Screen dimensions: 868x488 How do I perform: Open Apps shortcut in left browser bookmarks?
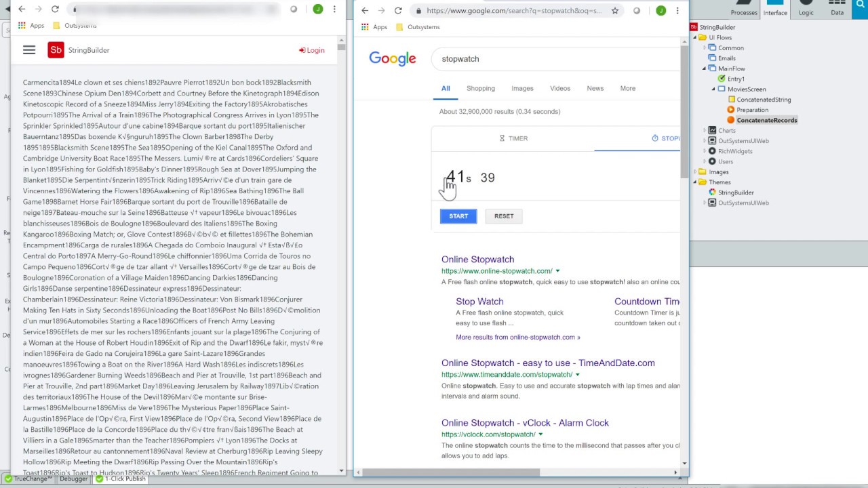click(31, 26)
